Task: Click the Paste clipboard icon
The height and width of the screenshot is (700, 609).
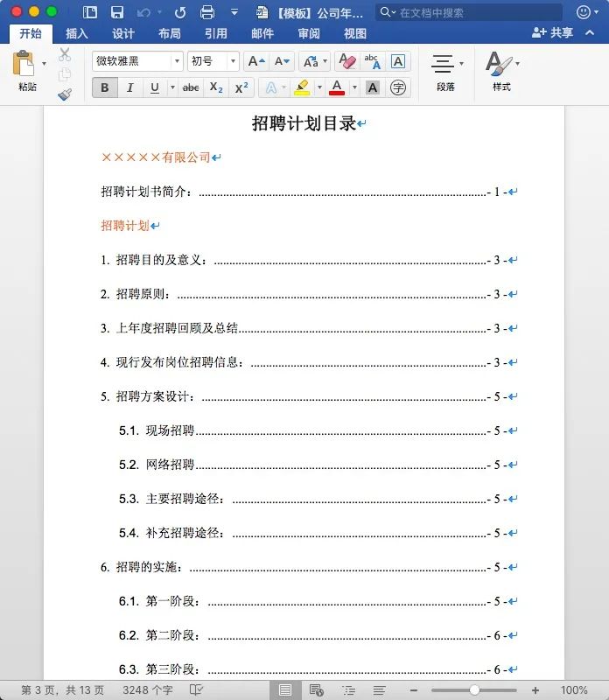Action: point(24,64)
